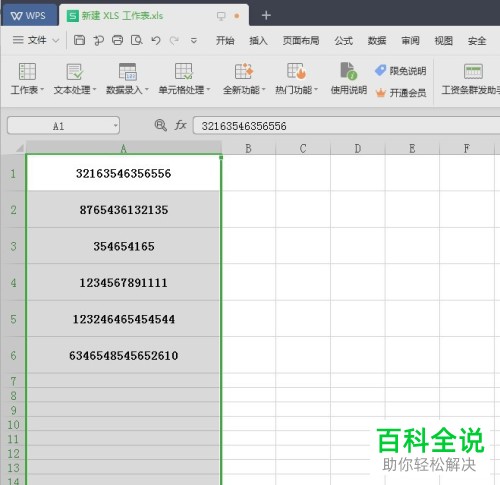The image size is (500, 485).
Task: Select column F header
Action: pyautogui.click(x=467, y=148)
